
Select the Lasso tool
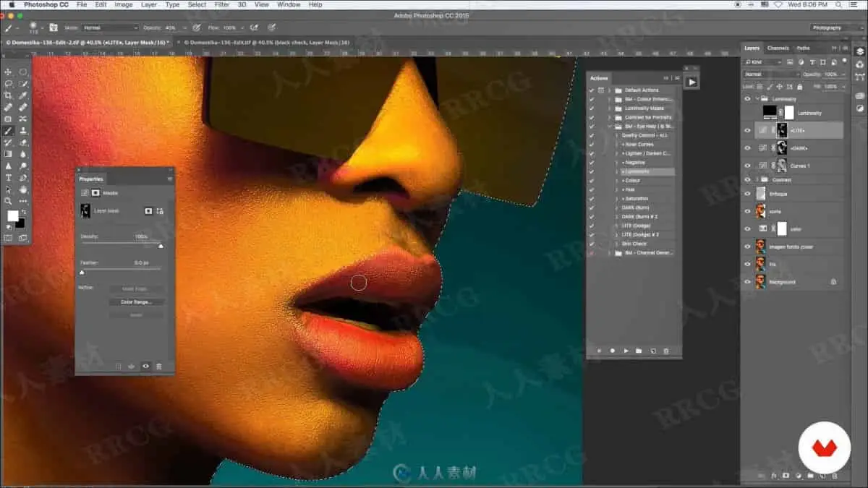[9, 84]
